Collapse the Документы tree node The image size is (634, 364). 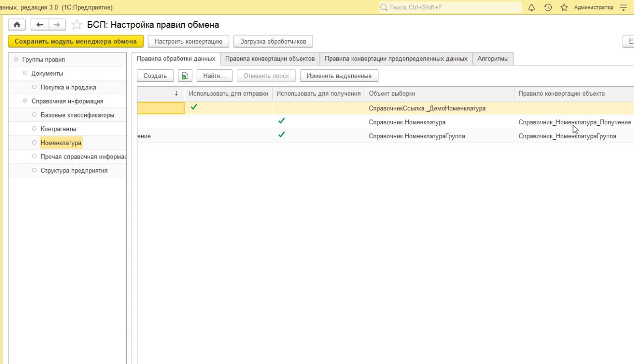(25, 73)
